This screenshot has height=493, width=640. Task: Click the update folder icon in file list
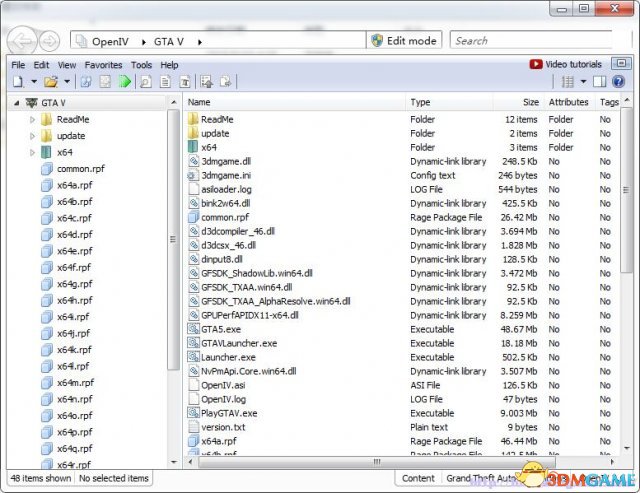[x=193, y=133]
